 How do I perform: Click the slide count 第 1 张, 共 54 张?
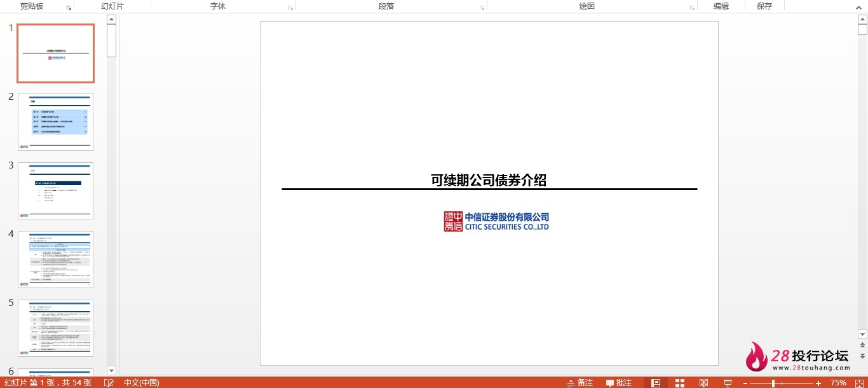pos(48,383)
